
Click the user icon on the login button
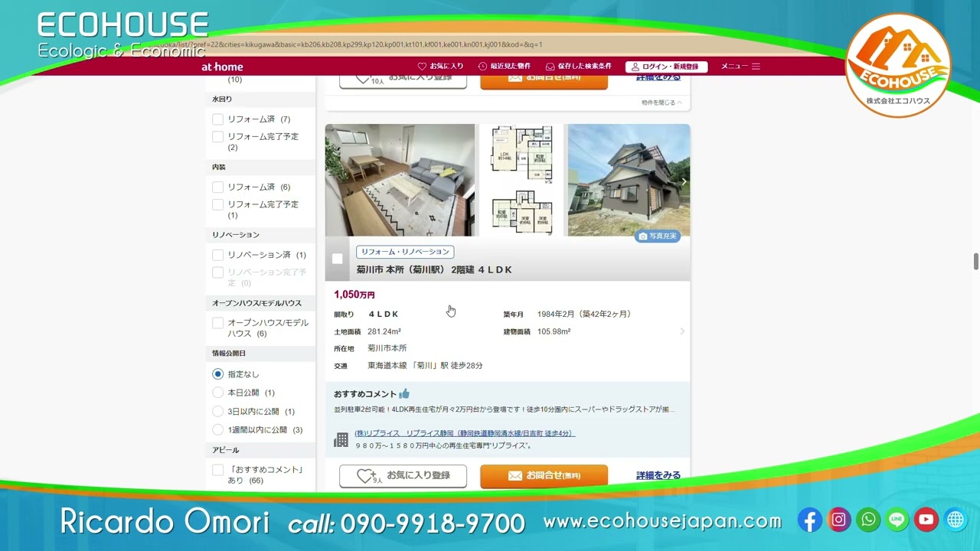tap(635, 67)
